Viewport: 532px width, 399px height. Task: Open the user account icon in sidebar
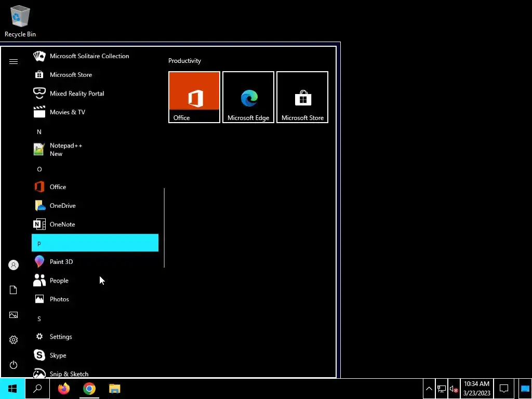[13, 265]
